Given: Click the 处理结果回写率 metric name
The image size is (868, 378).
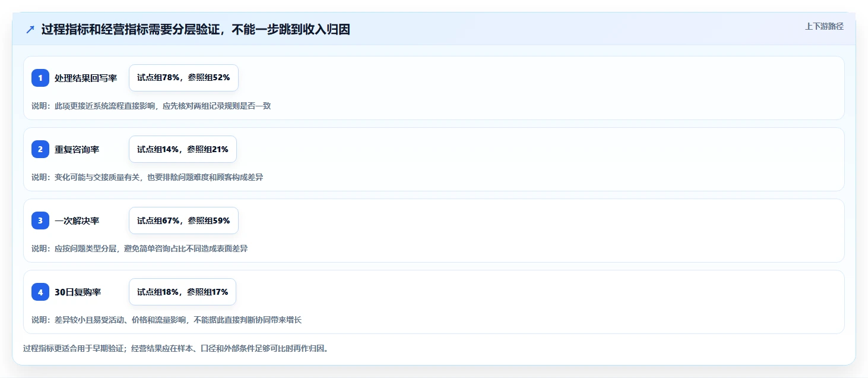Looking at the screenshot, I should click(85, 78).
